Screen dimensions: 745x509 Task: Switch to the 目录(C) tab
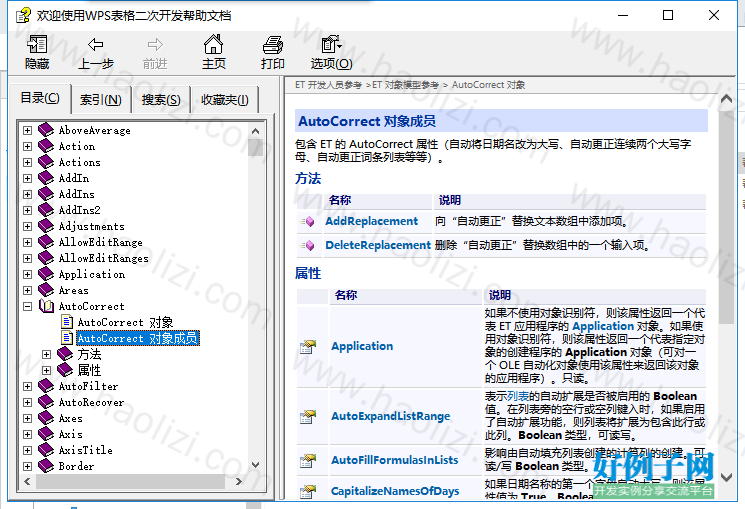pos(40,98)
